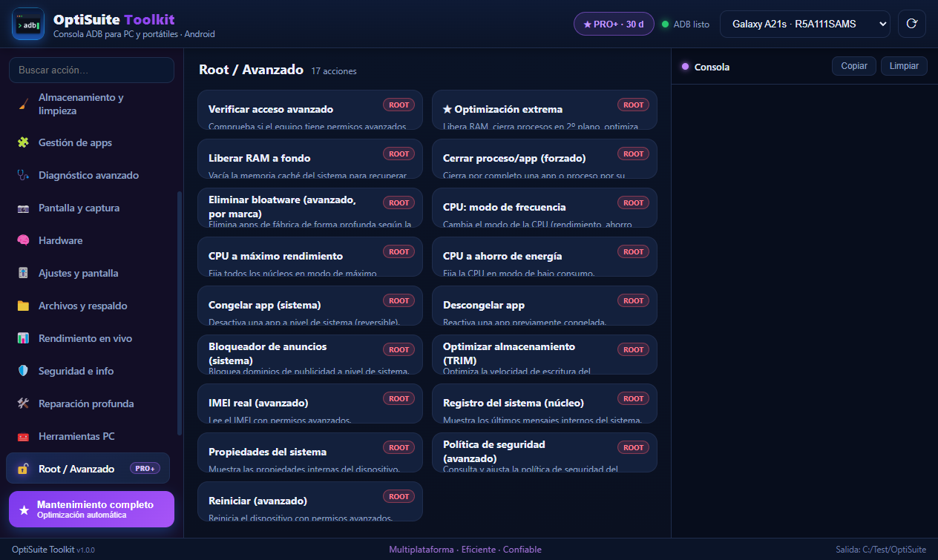Viewport: 938px width, 560px height.
Task: Open Política de seguridad (avanzado)
Action: coord(545,452)
